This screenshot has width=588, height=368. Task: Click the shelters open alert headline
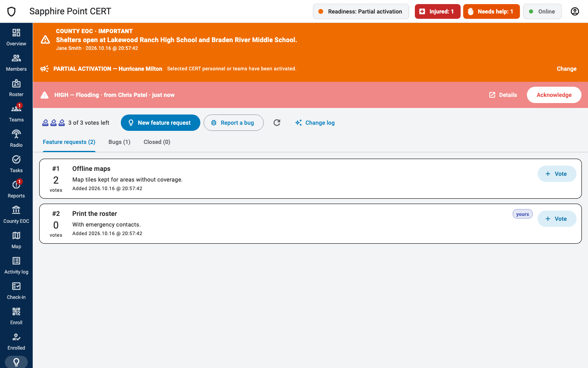tap(176, 40)
